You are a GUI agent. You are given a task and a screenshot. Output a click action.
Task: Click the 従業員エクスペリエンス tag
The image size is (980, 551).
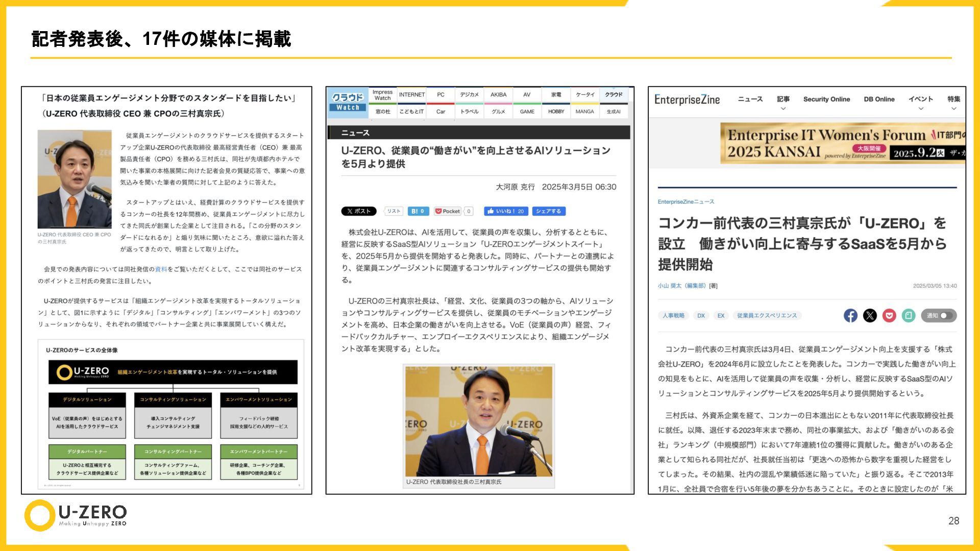tap(767, 315)
